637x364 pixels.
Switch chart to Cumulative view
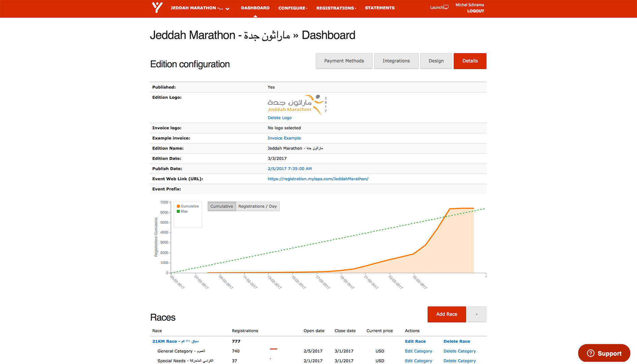click(221, 206)
